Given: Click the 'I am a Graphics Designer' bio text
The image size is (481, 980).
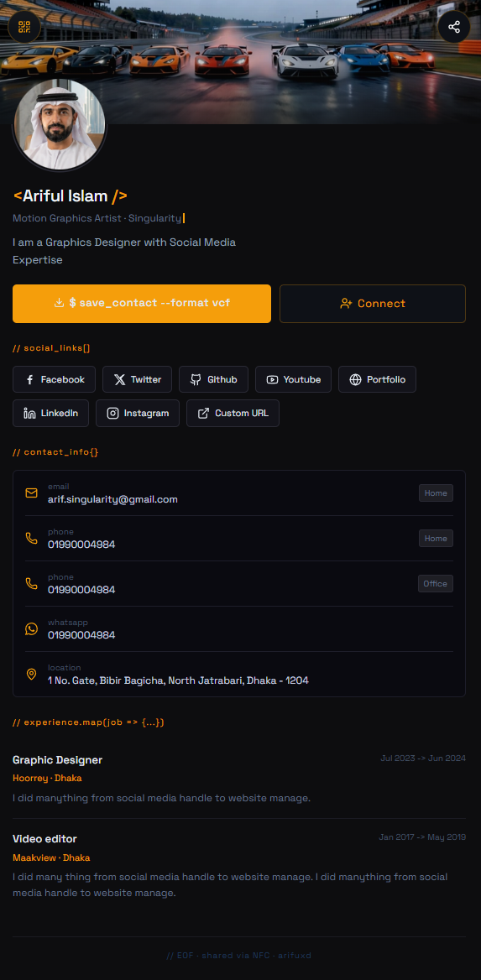Looking at the screenshot, I should (x=124, y=251).
